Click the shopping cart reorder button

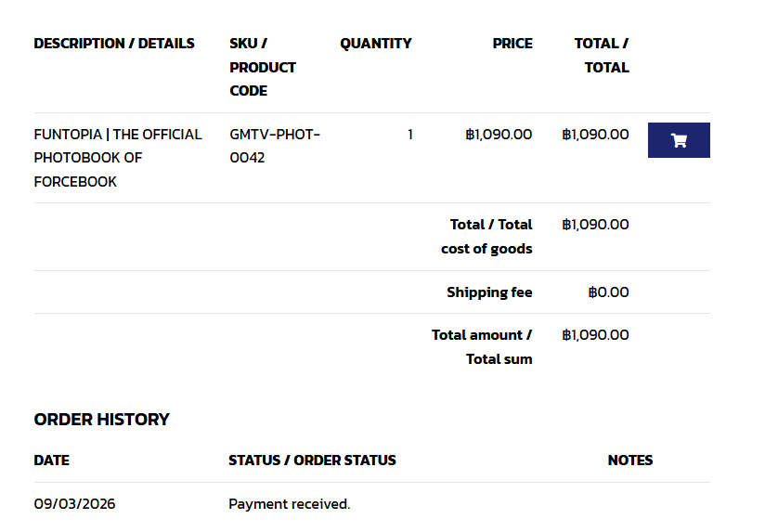[679, 140]
